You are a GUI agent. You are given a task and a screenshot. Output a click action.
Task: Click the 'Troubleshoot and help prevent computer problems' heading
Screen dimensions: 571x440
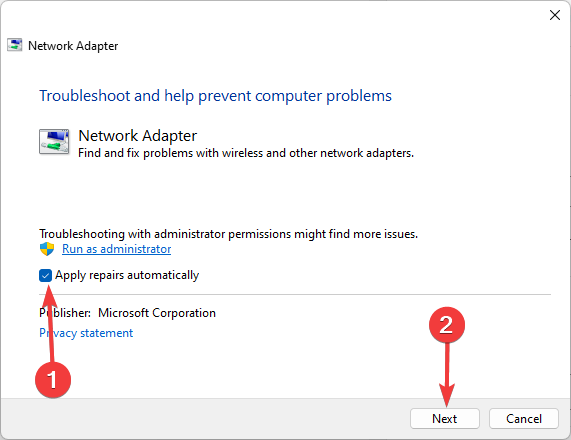click(215, 96)
